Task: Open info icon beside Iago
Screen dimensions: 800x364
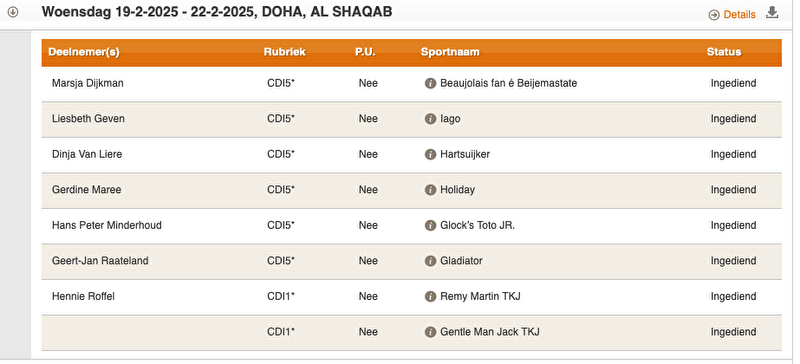Action: 431,119
